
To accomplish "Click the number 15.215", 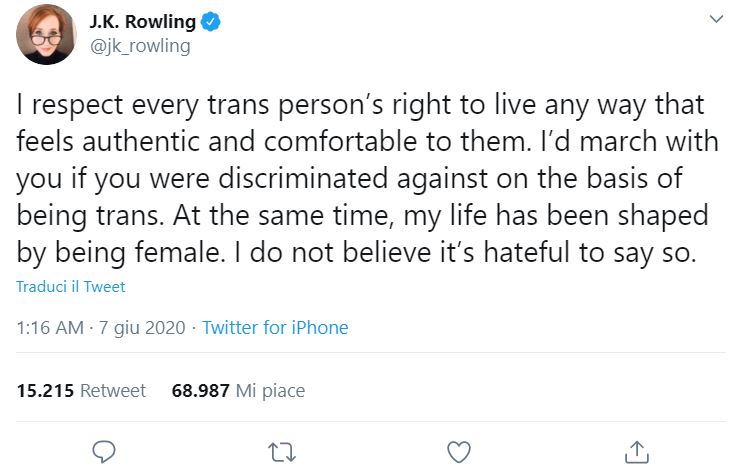I will 45,391.
